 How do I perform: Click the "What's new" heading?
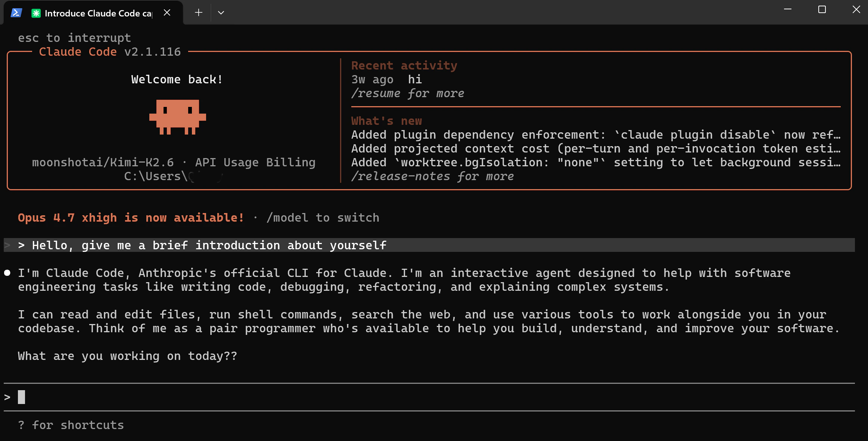(386, 121)
